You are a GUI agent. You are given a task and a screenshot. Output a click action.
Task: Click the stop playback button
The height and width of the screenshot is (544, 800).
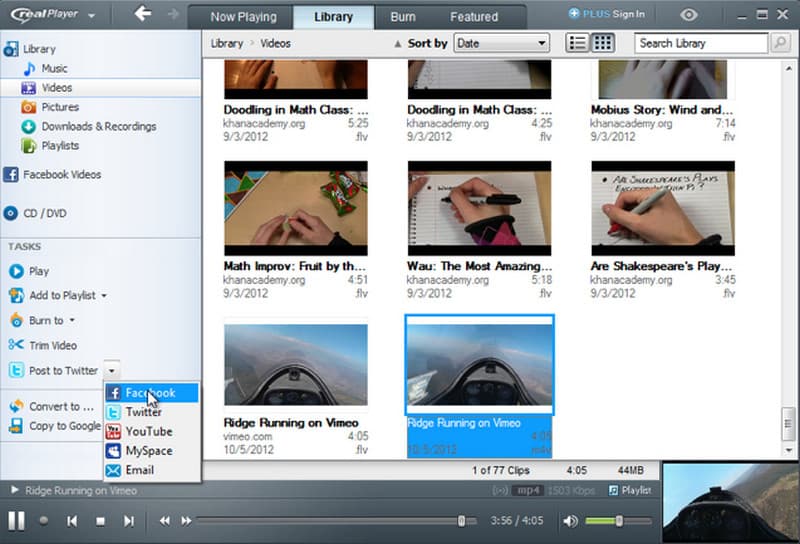tap(100, 521)
